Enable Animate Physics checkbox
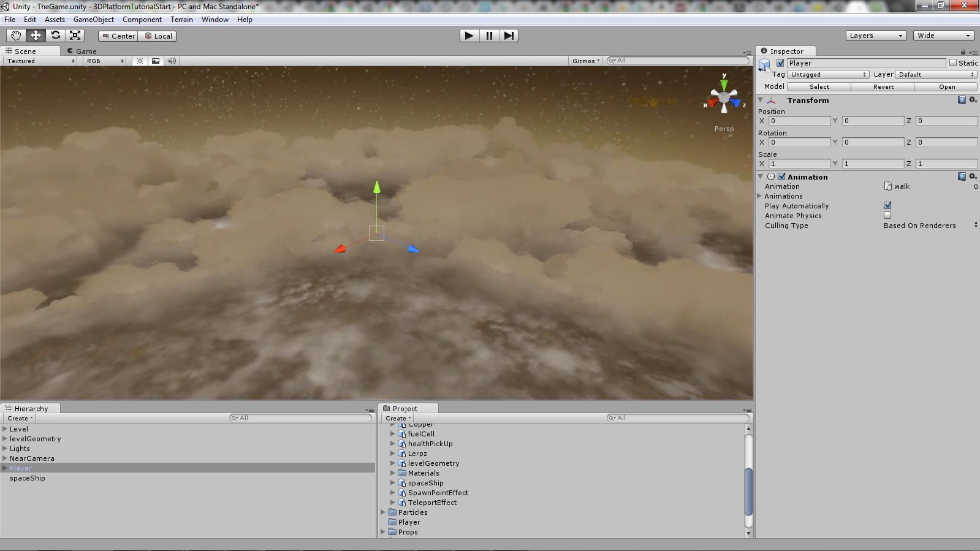 [887, 215]
